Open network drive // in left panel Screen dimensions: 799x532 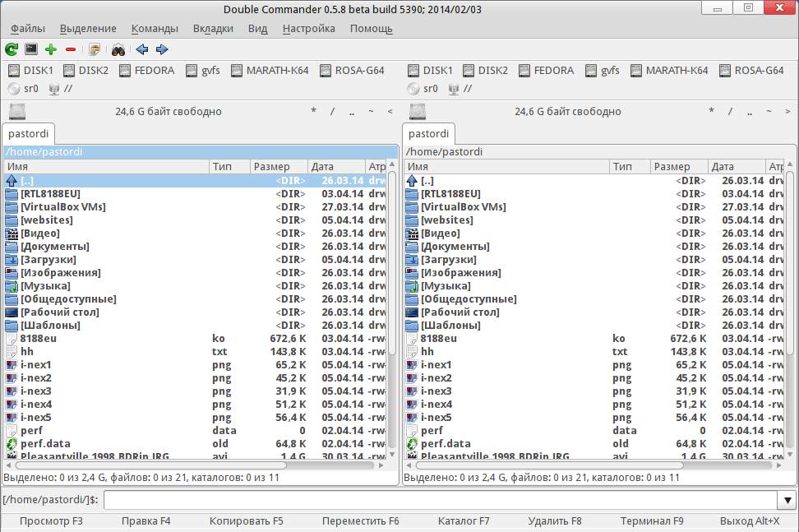point(61,89)
